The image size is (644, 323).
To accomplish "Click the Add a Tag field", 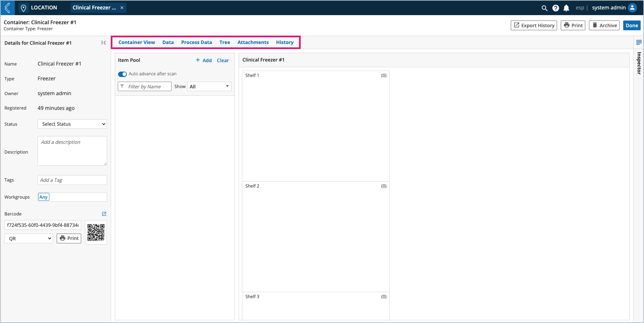I will pos(72,180).
